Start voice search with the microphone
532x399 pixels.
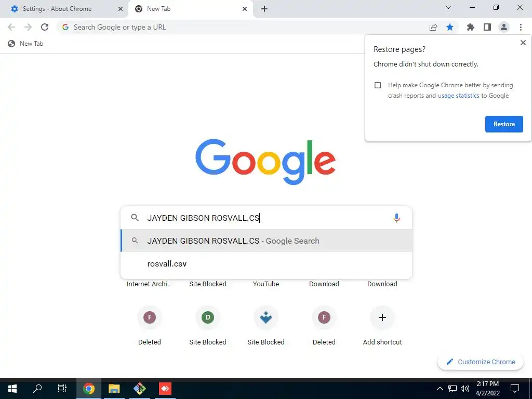[x=396, y=218]
